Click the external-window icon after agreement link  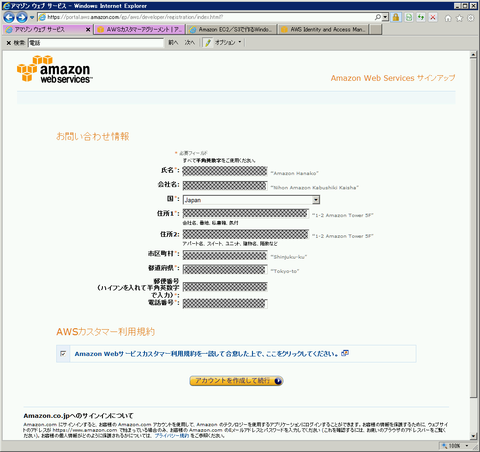[x=345, y=353]
